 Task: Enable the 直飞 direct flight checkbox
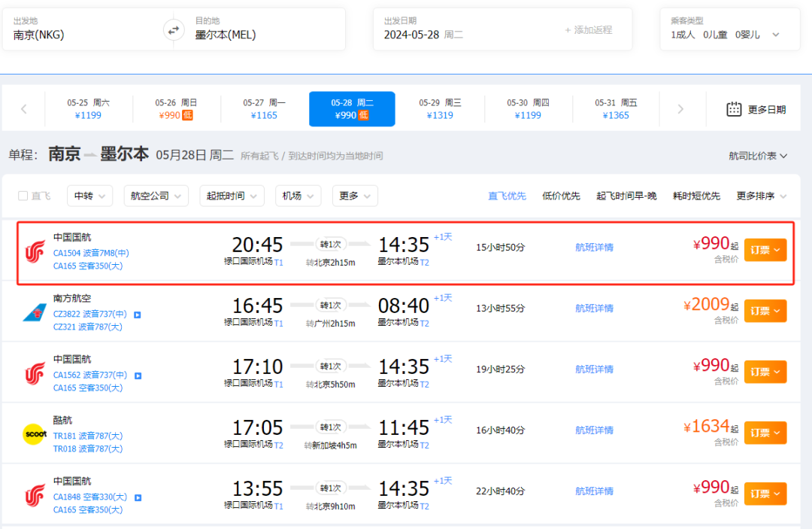[x=23, y=196]
